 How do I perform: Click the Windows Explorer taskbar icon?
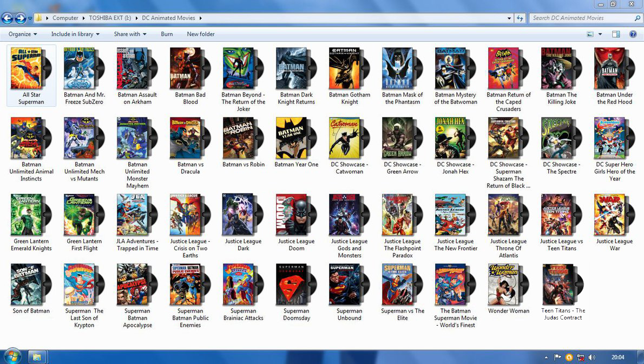(x=37, y=357)
